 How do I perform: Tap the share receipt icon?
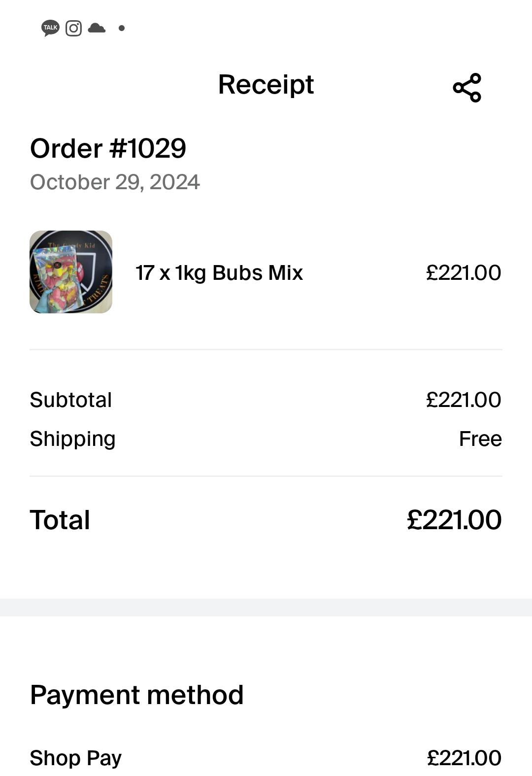click(x=466, y=88)
